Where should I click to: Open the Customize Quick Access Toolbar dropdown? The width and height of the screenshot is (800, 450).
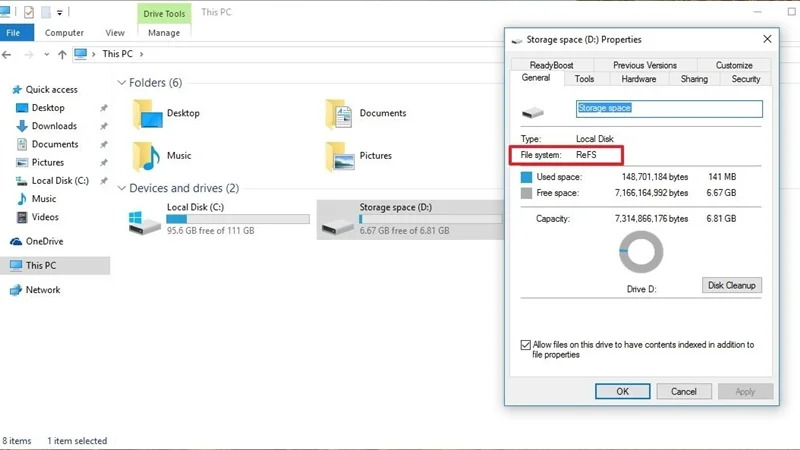tap(59, 12)
